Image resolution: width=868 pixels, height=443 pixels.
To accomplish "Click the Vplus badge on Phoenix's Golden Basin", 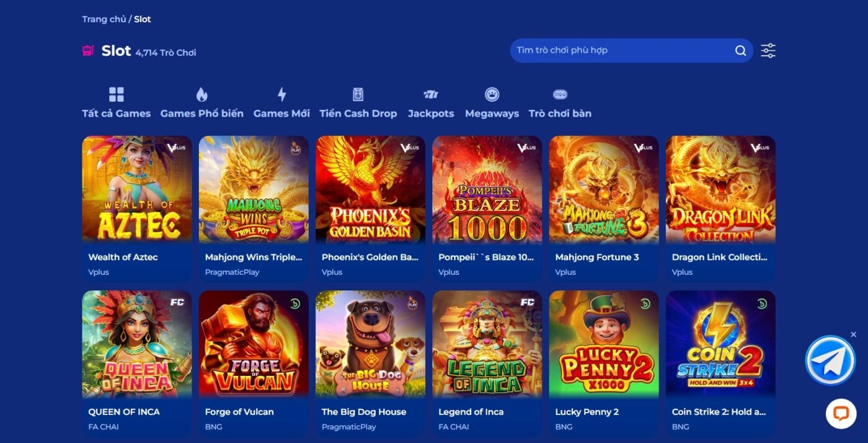I will pos(410,148).
